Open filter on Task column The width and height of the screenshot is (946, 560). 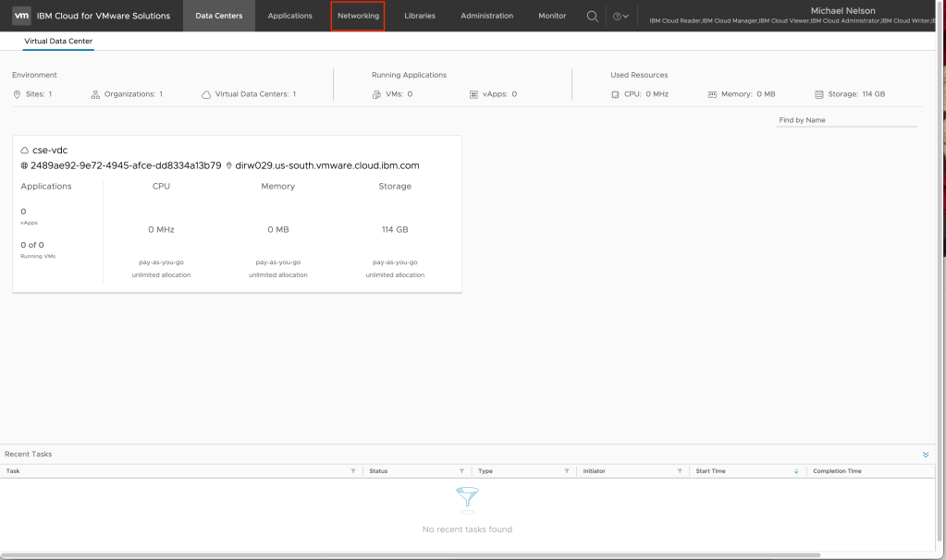[x=352, y=471]
